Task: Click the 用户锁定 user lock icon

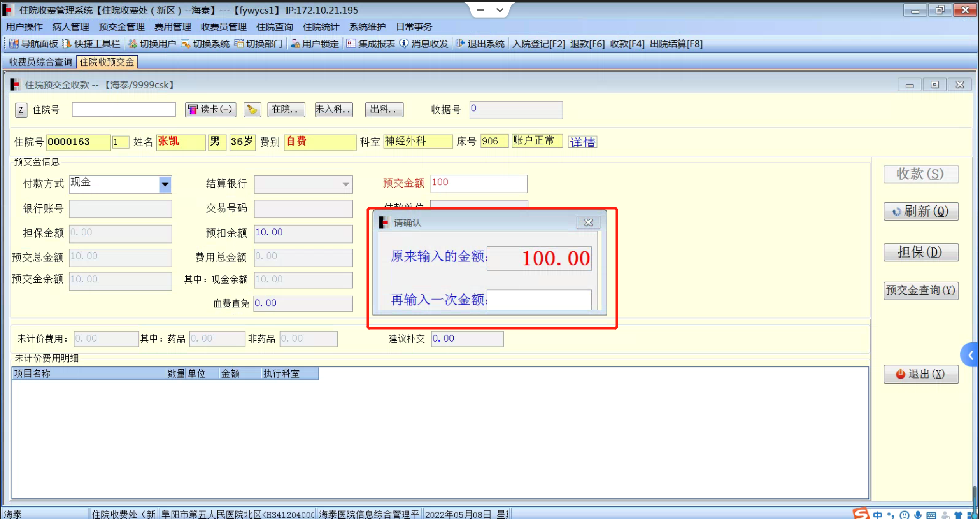Action: [295, 44]
